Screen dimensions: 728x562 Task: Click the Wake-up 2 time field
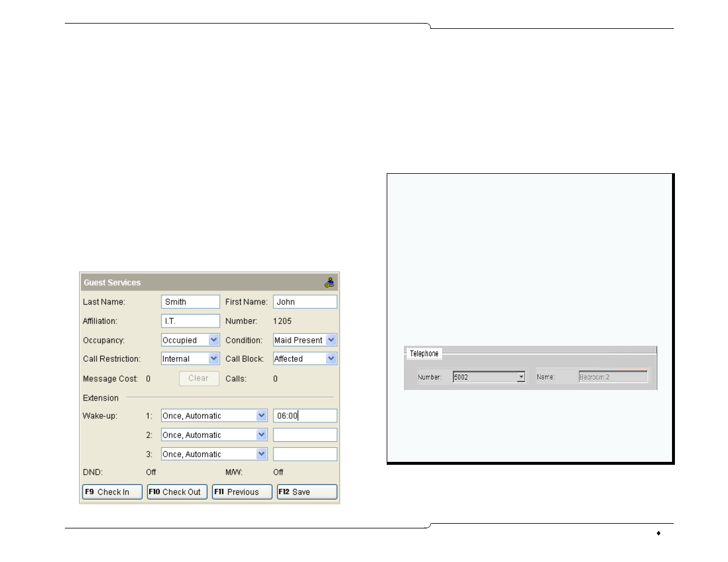[x=305, y=435]
